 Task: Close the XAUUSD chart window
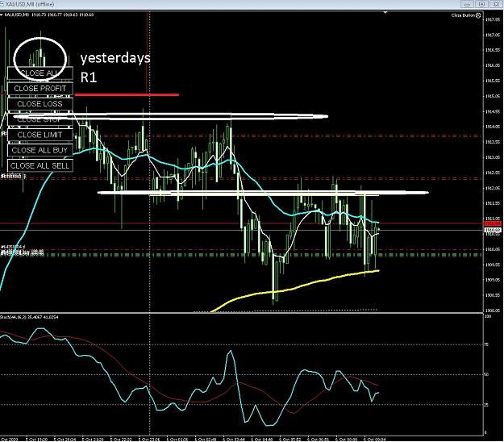tap(496, 4)
